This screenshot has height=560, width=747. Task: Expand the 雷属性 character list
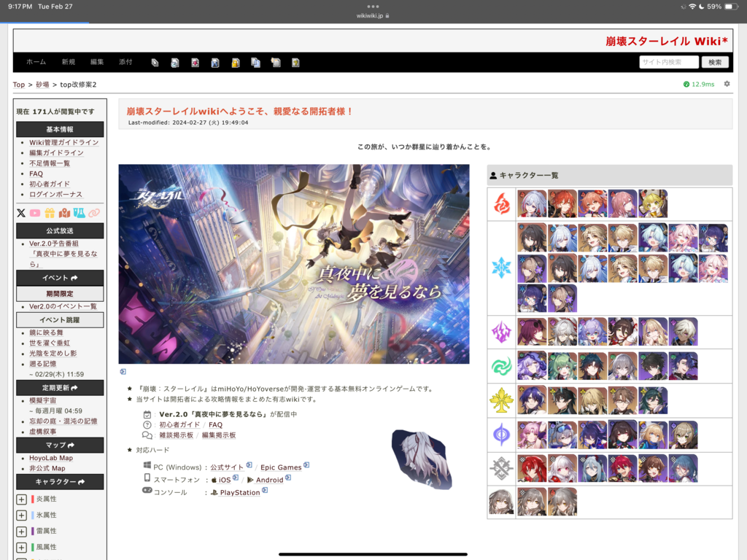(21, 531)
